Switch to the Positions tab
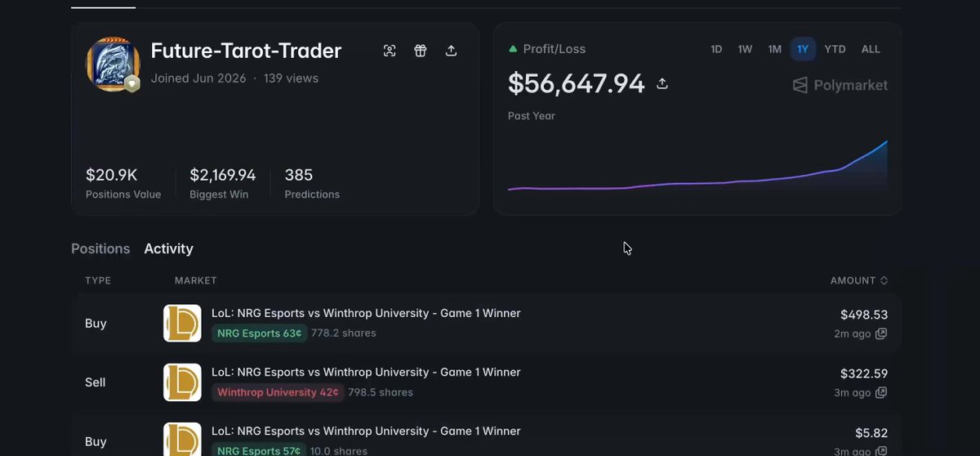The image size is (980, 456). click(x=100, y=248)
